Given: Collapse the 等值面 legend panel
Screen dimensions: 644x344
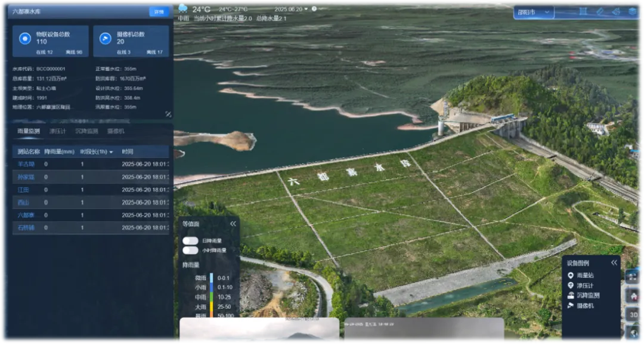Looking at the screenshot, I should (x=233, y=224).
